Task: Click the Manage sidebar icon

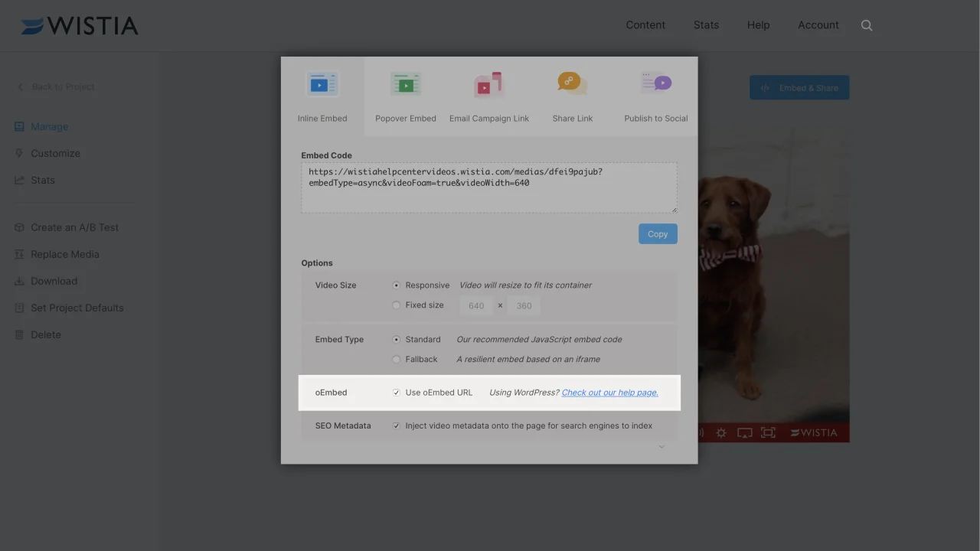Action: (x=19, y=126)
